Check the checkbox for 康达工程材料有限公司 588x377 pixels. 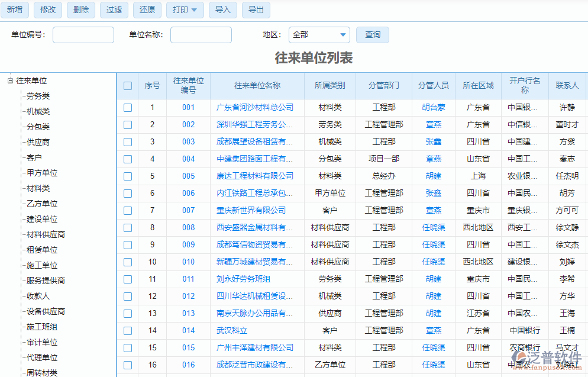pyautogui.click(x=128, y=176)
